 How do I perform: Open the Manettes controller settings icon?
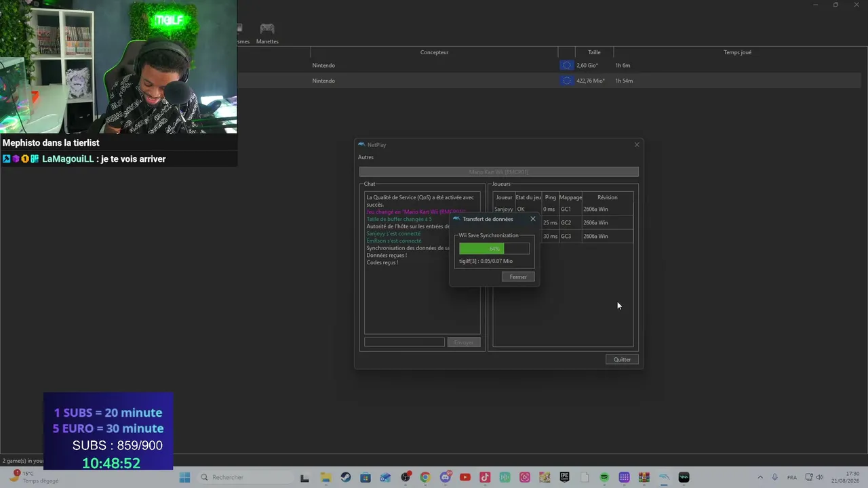pyautogui.click(x=267, y=32)
